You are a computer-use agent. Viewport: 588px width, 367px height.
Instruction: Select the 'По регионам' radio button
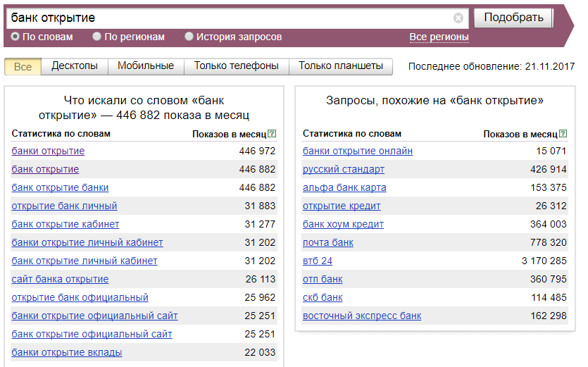click(96, 37)
